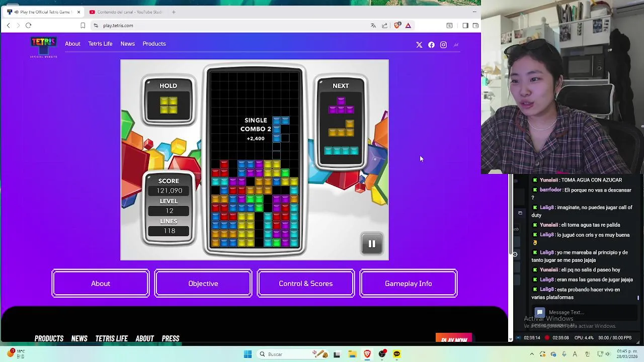Reload the play.tetris.com page
The width and height of the screenshot is (644, 362).
(x=29, y=25)
